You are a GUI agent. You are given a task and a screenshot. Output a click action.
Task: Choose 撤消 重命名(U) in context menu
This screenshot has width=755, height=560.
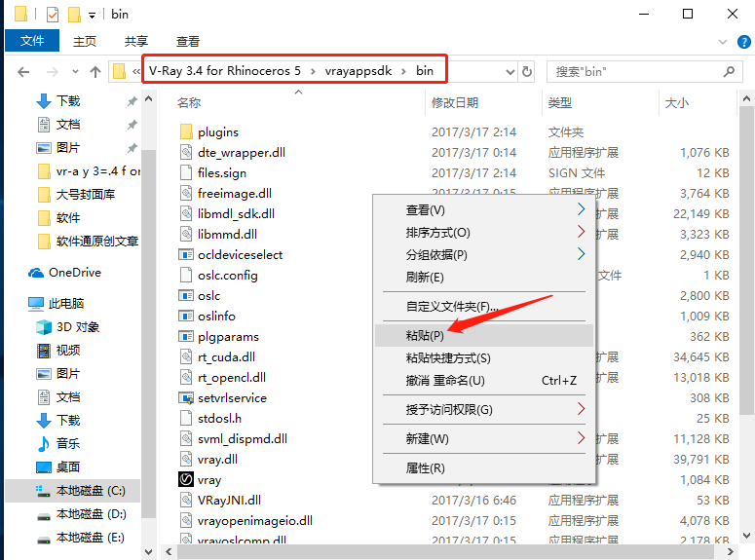click(x=484, y=381)
